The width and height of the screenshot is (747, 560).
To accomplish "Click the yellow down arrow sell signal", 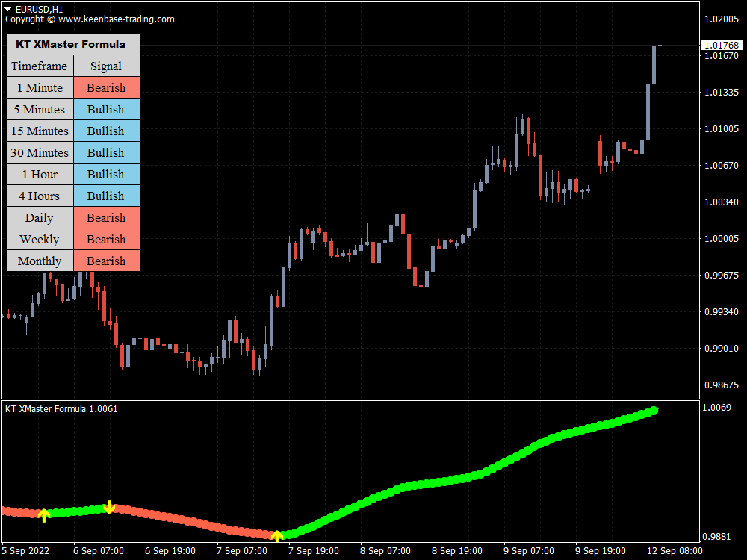I will (109, 507).
